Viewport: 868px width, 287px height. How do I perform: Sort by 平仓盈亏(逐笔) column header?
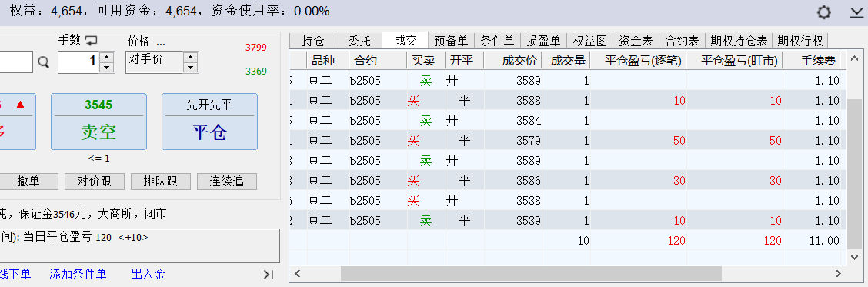click(x=638, y=60)
